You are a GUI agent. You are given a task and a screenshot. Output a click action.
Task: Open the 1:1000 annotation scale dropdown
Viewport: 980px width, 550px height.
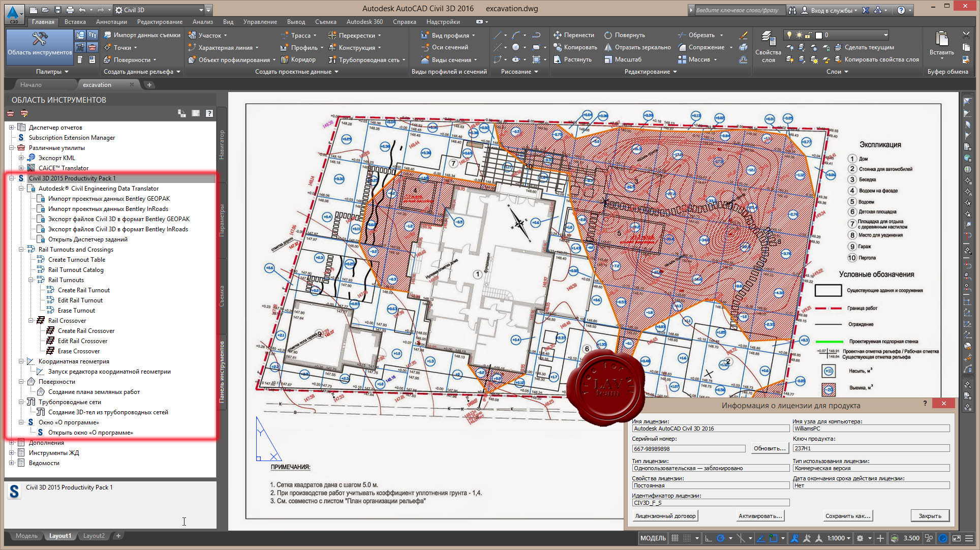839,538
